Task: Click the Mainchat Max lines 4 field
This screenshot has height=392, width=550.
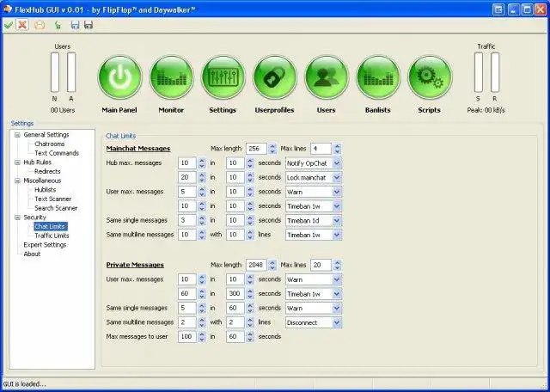Action: pyautogui.click(x=321, y=149)
